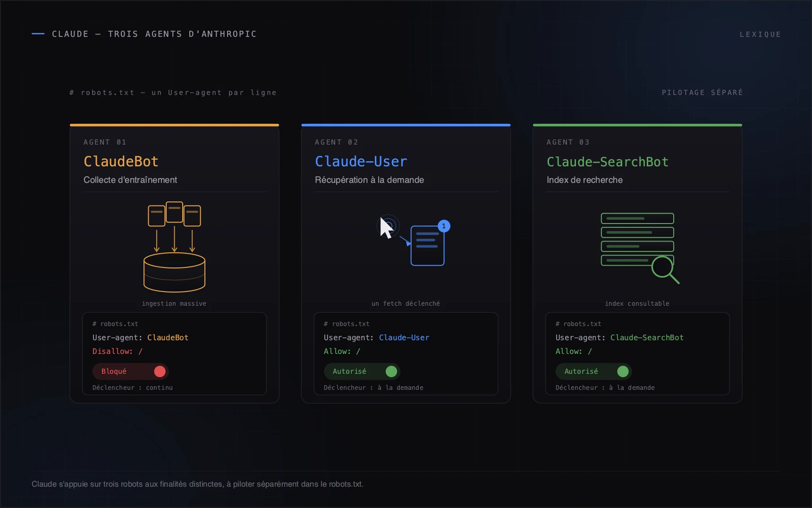Screen dimensions: 812x508
Task: Click the Claude-User card title
Action: click(x=361, y=162)
